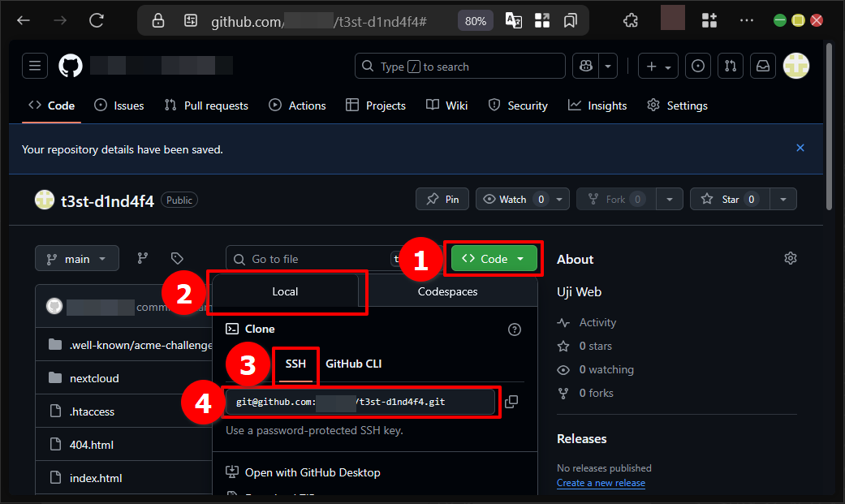
Task: Dismiss the repository saved banner
Action: (800, 148)
